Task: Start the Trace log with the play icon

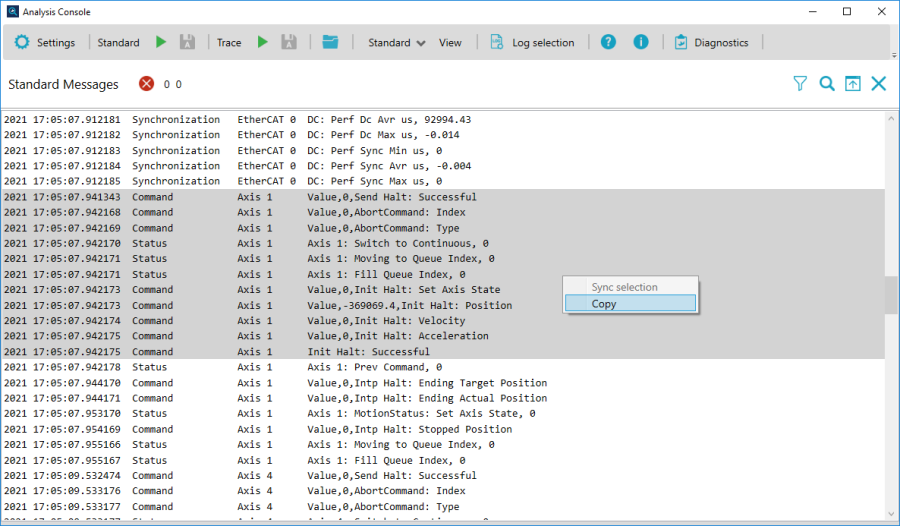Action: pyautogui.click(x=263, y=43)
